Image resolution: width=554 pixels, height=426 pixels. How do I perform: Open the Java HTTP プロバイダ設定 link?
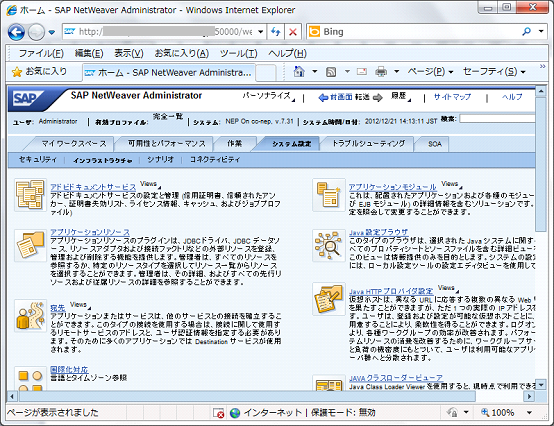(x=391, y=291)
